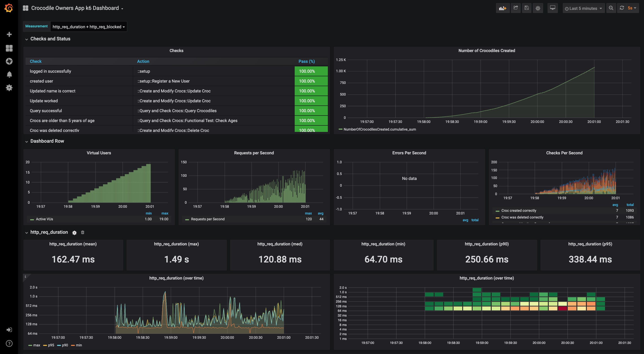Toggle Active VUs legend series
644x354 pixels.
tap(44, 219)
